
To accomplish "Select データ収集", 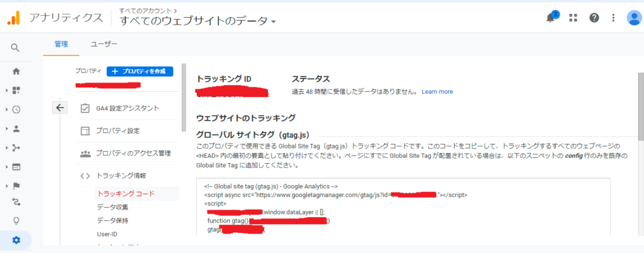I will pos(113,207).
